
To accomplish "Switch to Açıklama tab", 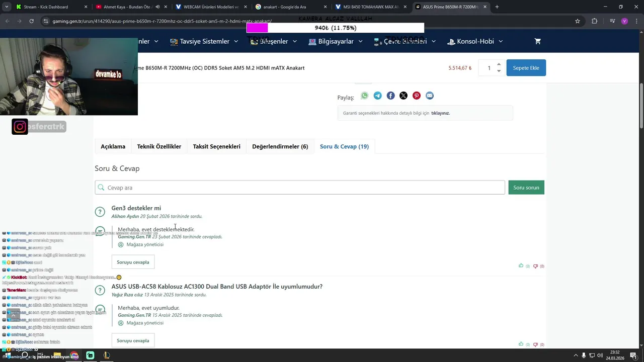I will tap(113, 146).
